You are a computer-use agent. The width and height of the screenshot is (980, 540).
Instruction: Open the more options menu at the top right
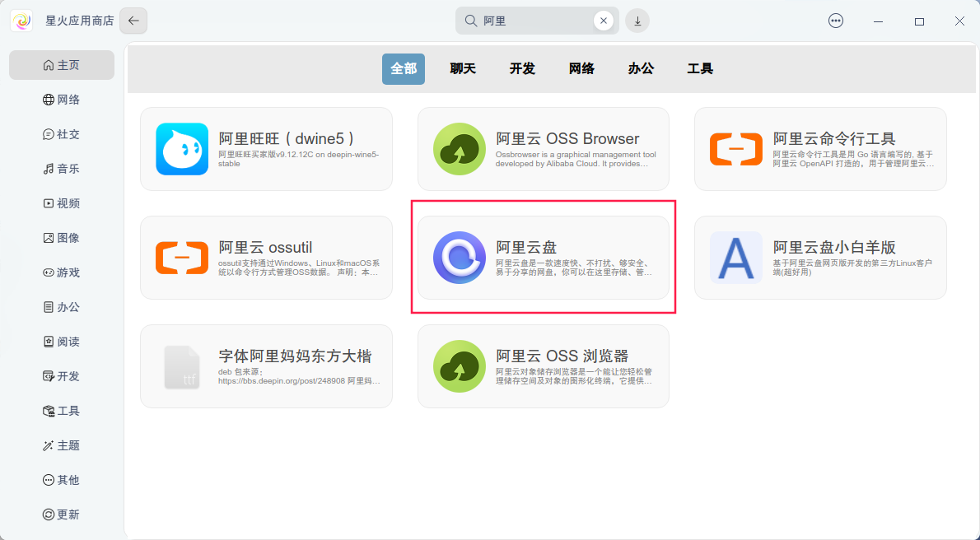coord(836,21)
